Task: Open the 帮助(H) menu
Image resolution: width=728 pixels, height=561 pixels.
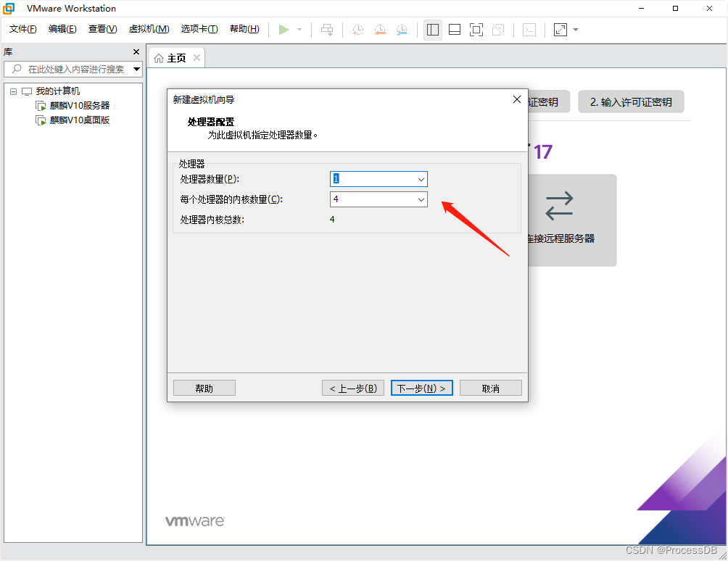Action: click(x=244, y=29)
